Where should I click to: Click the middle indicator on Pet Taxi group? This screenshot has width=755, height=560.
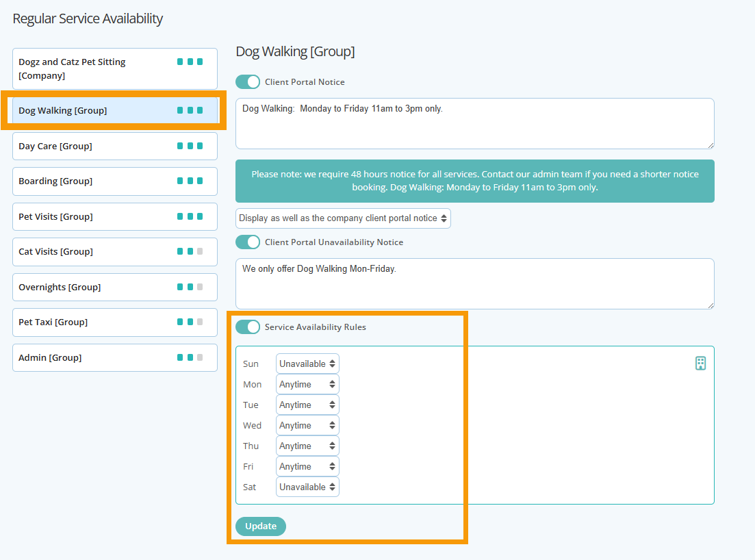[190, 322]
